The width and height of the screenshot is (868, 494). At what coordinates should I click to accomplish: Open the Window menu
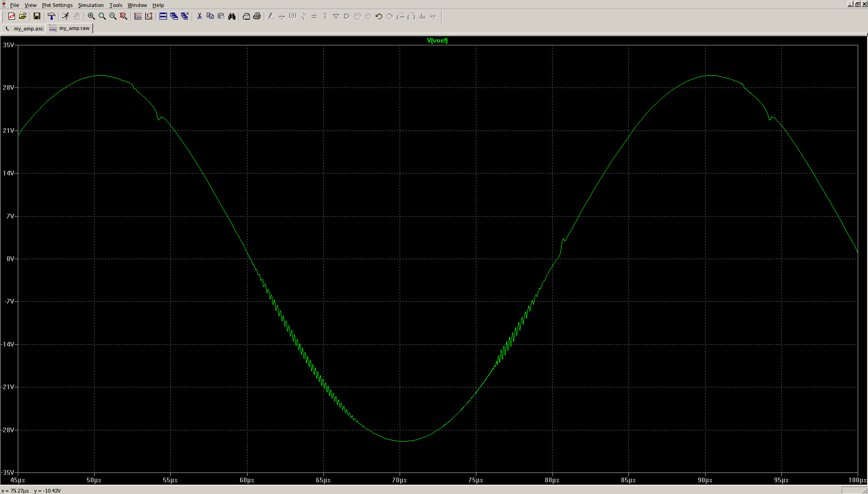(137, 5)
